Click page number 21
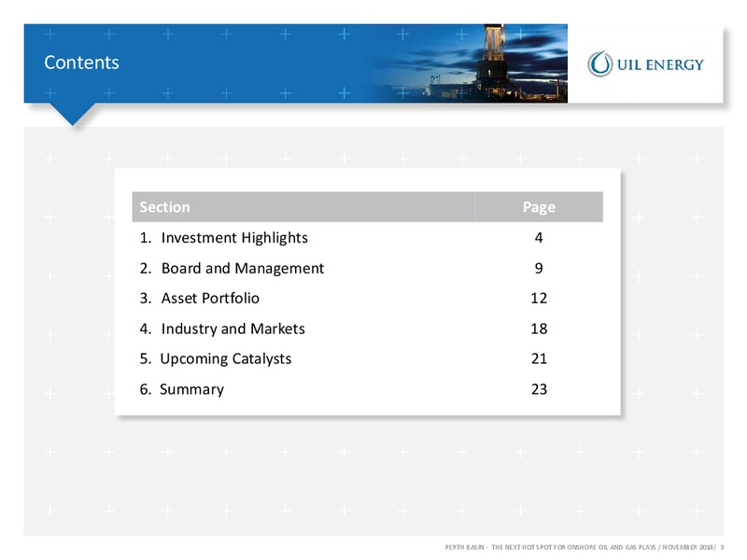 tap(539, 358)
